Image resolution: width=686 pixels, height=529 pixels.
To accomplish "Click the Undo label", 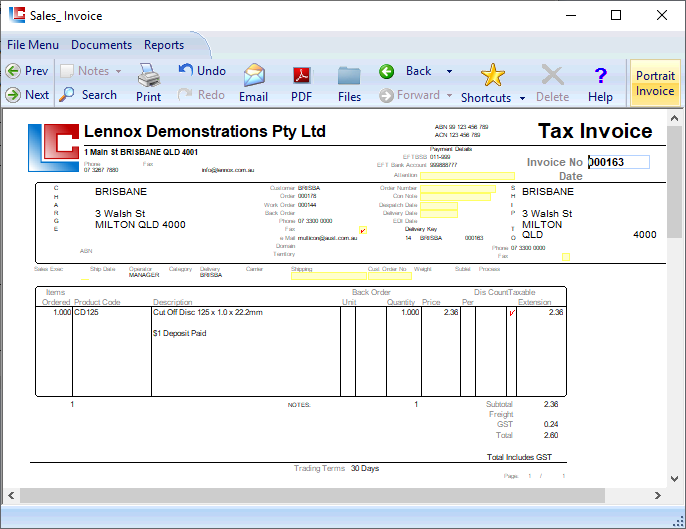I will point(211,71).
